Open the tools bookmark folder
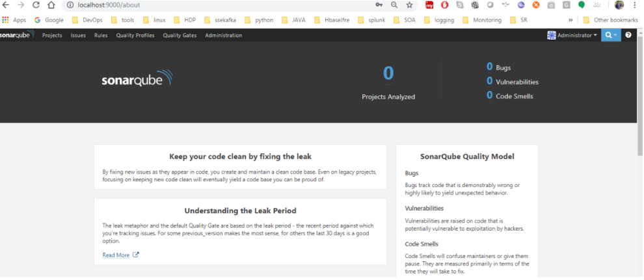This screenshot has width=644, height=280. 123,19
